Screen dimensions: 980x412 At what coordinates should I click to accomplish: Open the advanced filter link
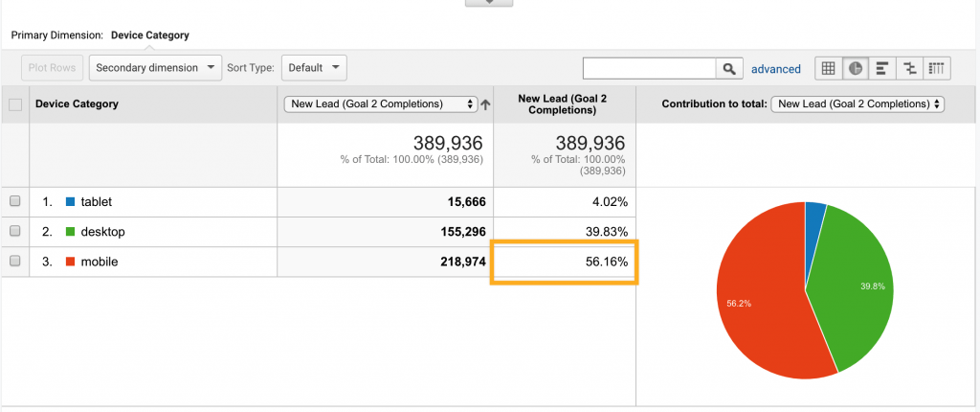point(775,69)
